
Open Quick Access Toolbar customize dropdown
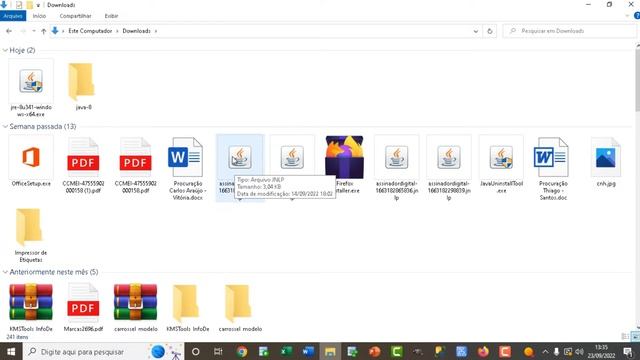pyautogui.click(x=38, y=5)
